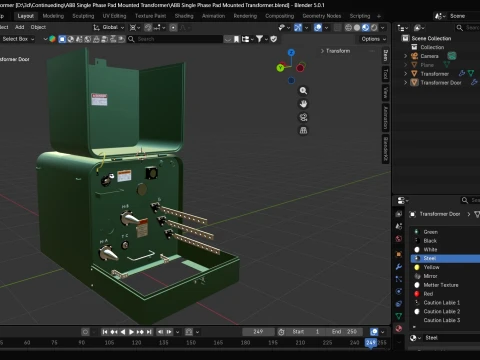The height and width of the screenshot is (360, 480).
Task: Select the Metter Texture material slot
Action: [445, 285]
